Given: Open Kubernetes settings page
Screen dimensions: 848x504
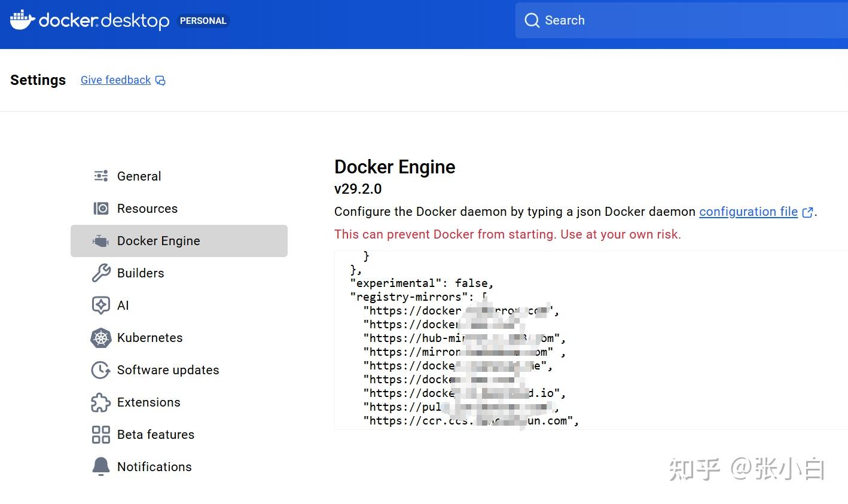Looking at the screenshot, I should [150, 338].
